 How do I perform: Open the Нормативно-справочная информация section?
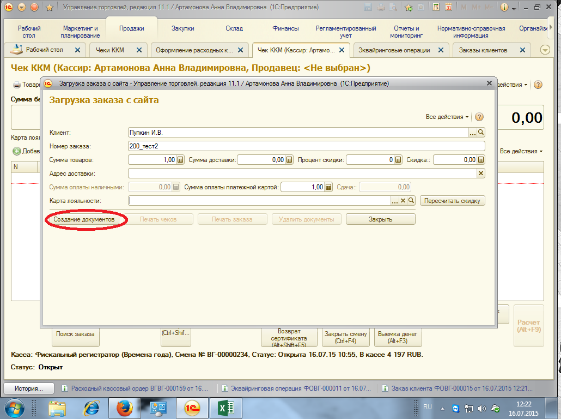click(x=471, y=31)
